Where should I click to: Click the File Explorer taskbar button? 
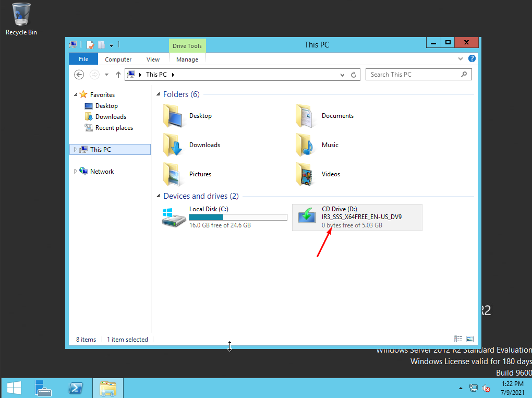[x=108, y=388]
